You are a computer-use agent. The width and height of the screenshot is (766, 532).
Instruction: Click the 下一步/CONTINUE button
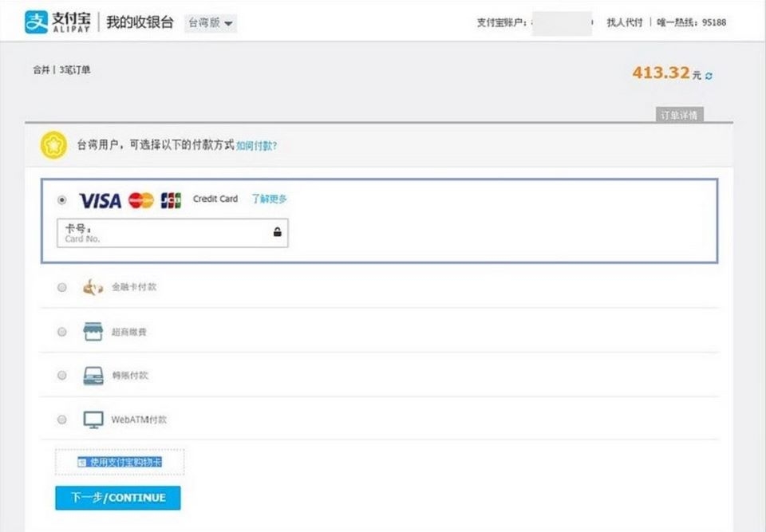[x=118, y=498]
